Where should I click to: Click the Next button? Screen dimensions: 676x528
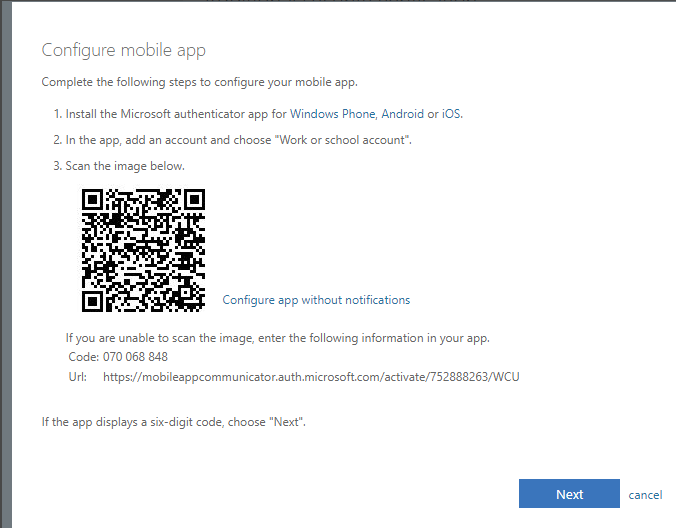[x=569, y=494]
